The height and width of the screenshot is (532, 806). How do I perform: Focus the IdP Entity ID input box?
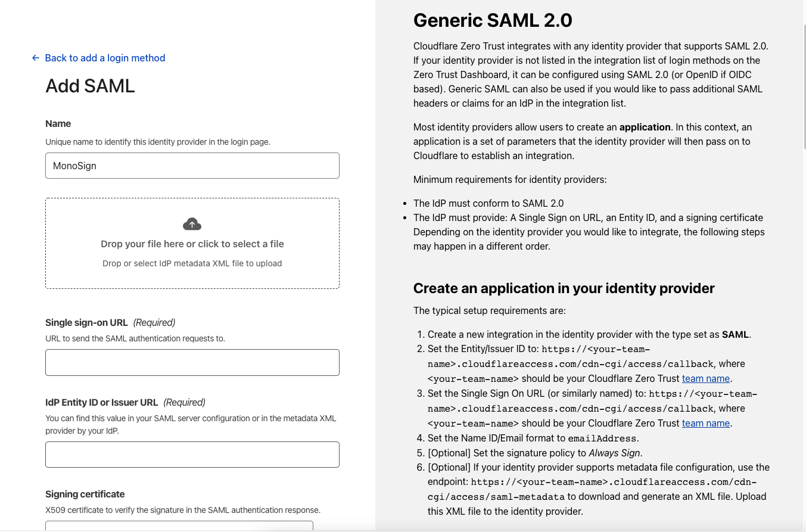click(192, 455)
